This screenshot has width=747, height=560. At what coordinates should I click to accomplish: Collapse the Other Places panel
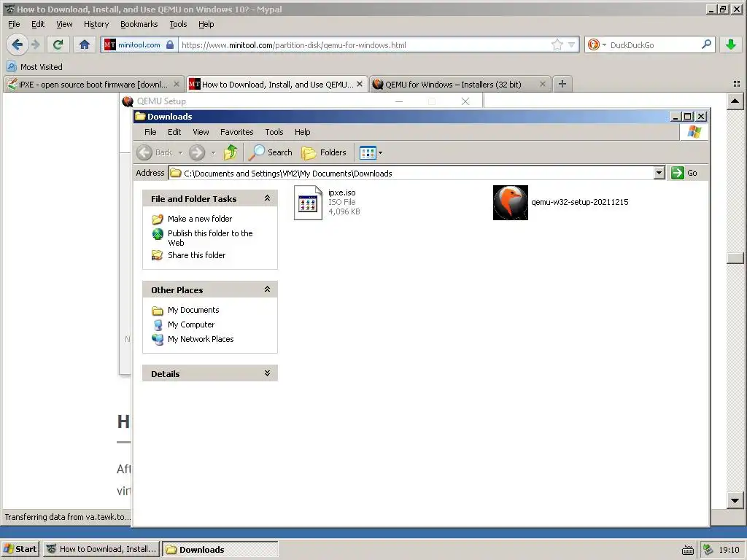pos(267,289)
